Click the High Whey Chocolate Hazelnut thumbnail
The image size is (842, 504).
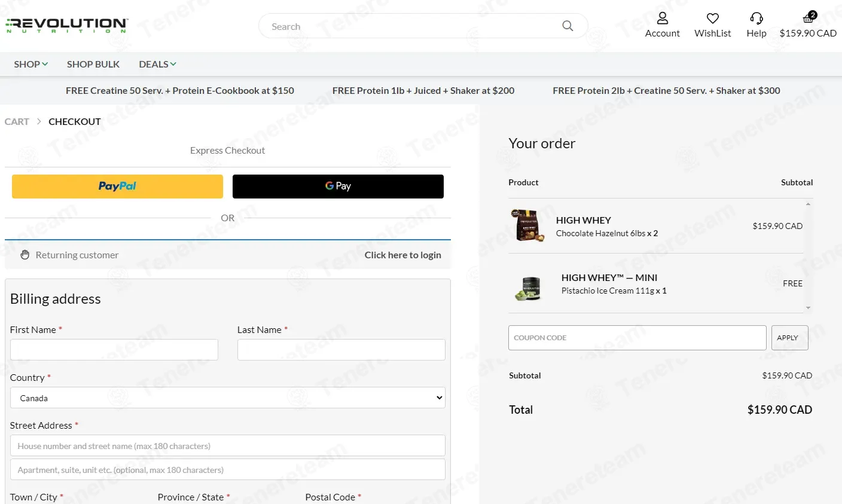tap(527, 225)
